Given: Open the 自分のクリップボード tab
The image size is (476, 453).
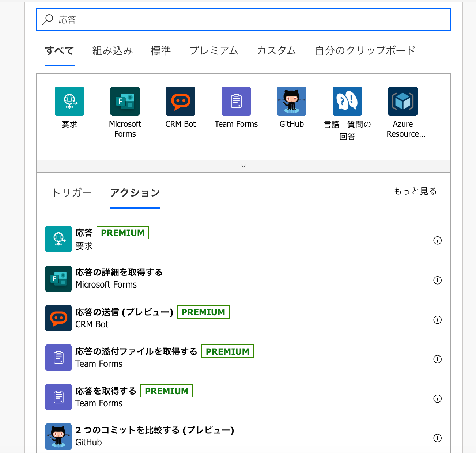Looking at the screenshot, I should [x=365, y=50].
